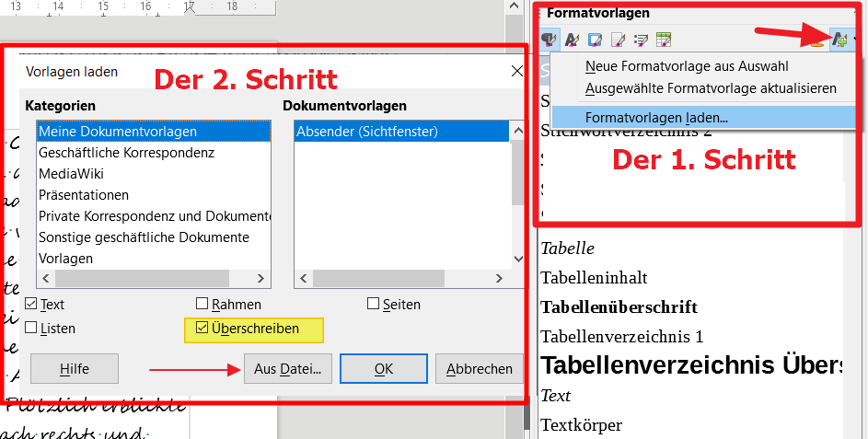Select template Absender (Sichtfenster)

point(402,132)
